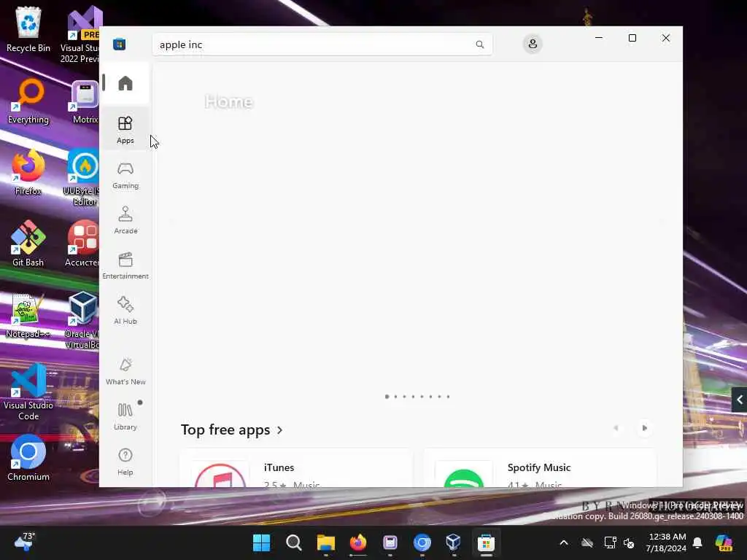Open the Arcade section
The height and width of the screenshot is (560, 747).
[125, 220]
